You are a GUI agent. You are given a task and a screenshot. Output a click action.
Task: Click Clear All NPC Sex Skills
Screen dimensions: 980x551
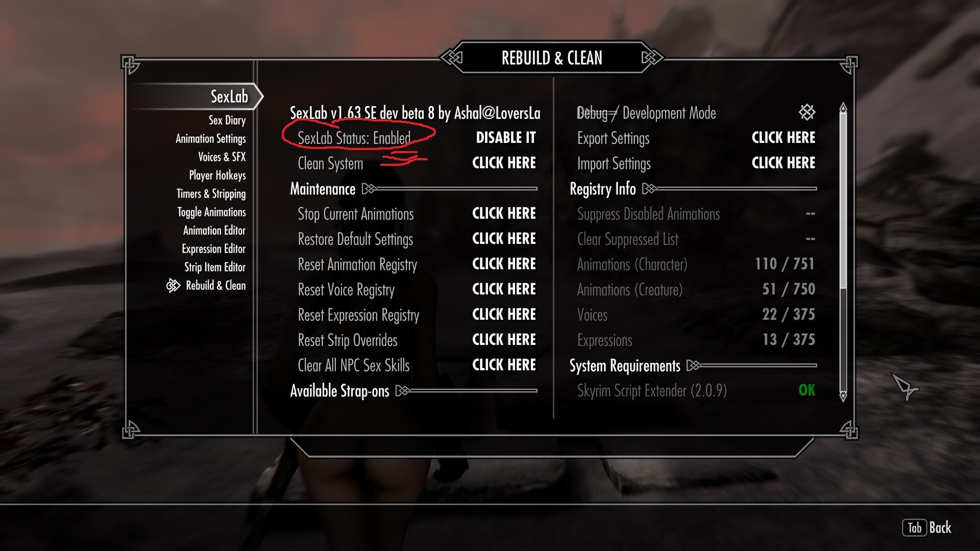pyautogui.click(x=503, y=365)
